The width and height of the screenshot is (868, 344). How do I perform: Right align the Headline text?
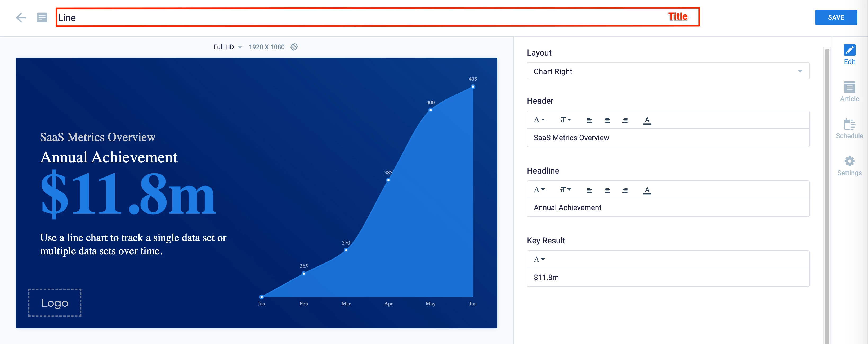624,190
